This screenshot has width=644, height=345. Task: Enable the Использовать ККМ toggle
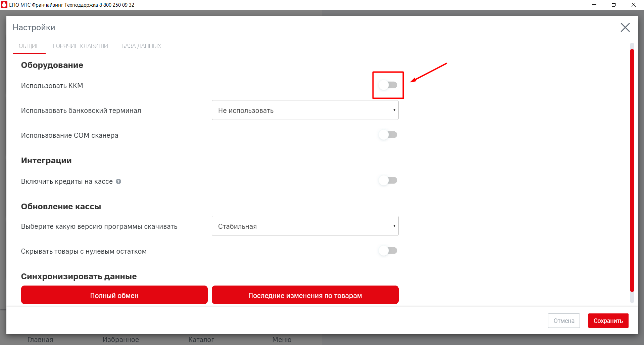(x=388, y=85)
